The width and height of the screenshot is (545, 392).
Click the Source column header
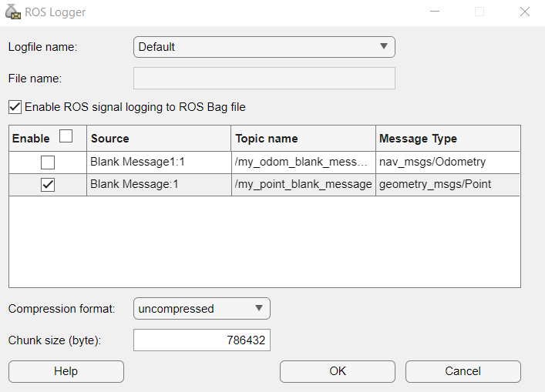159,139
